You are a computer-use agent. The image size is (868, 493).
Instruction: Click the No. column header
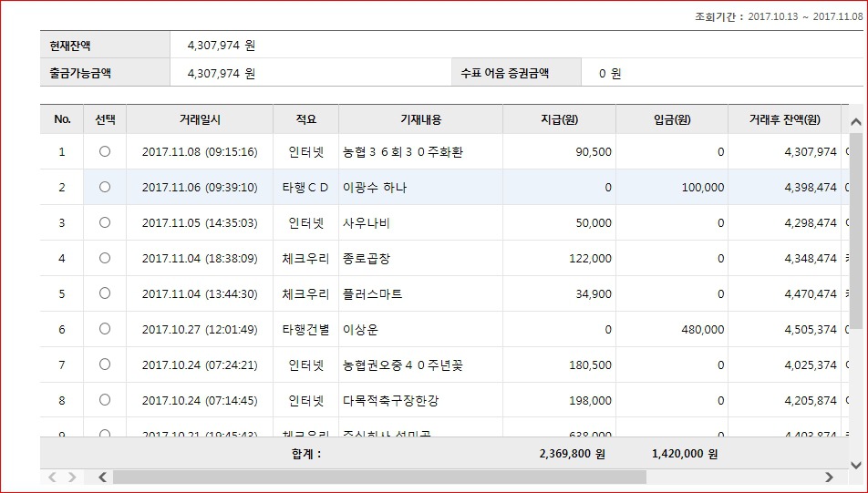click(x=62, y=119)
